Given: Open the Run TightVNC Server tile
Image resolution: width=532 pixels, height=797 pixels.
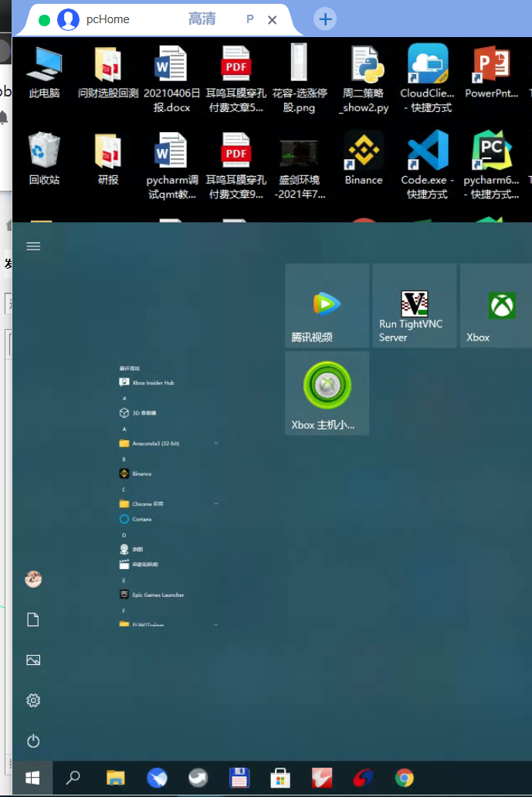Looking at the screenshot, I should point(415,306).
